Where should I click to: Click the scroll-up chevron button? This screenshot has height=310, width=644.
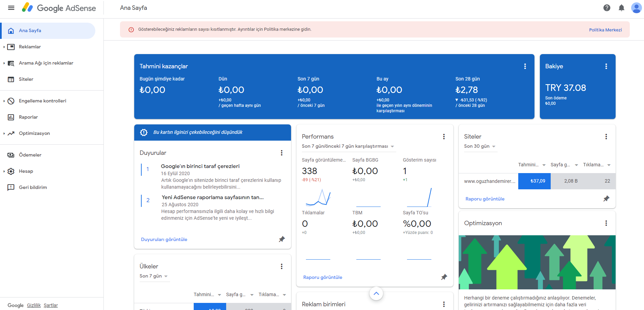(x=376, y=293)
